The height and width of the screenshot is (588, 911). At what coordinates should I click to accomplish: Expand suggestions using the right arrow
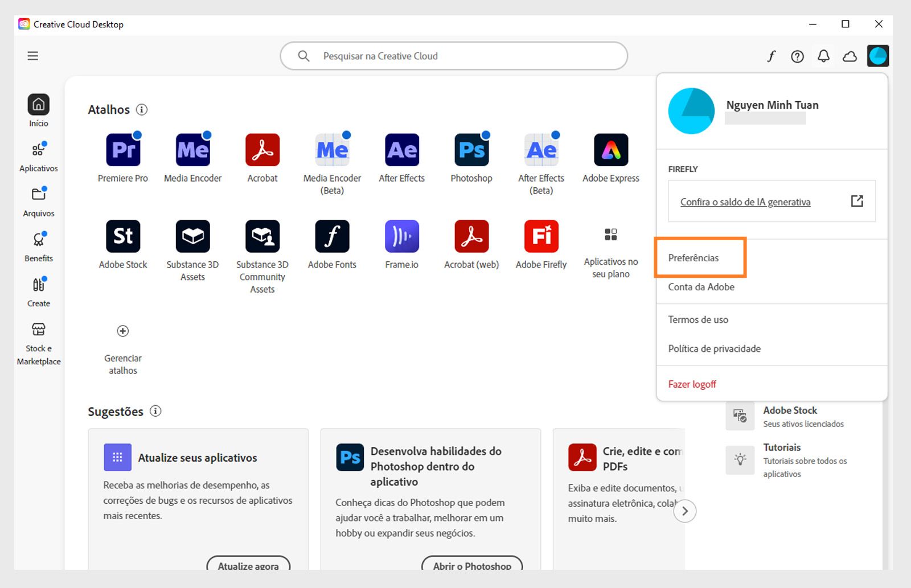pos(686,511)
